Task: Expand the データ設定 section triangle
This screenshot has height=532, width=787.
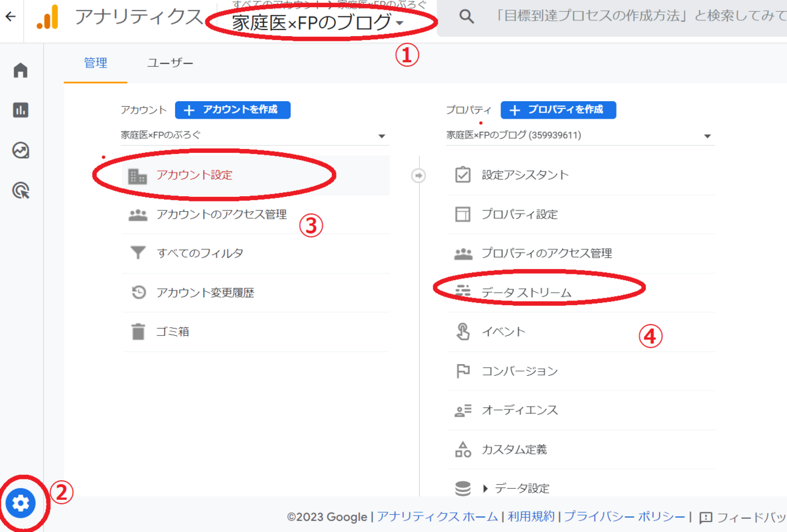Action: tap(486, 489)
